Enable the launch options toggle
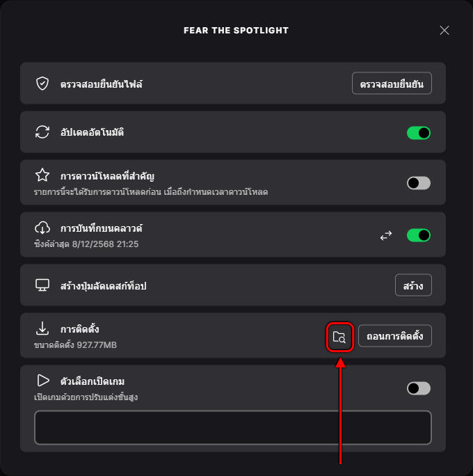Screen dimensions: 473x476 click(419, 388)
